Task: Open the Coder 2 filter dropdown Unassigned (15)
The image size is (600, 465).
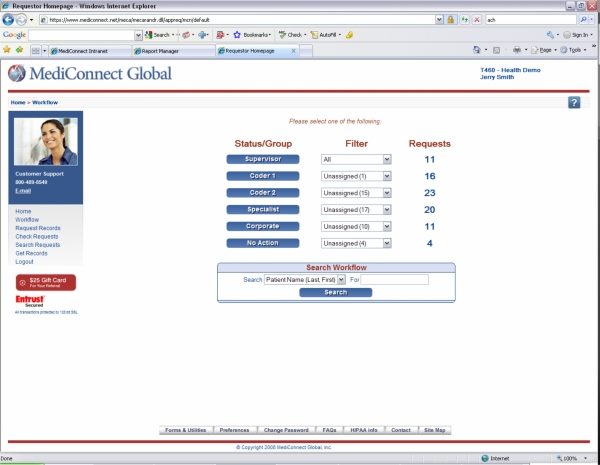Action: coord(356,193)
